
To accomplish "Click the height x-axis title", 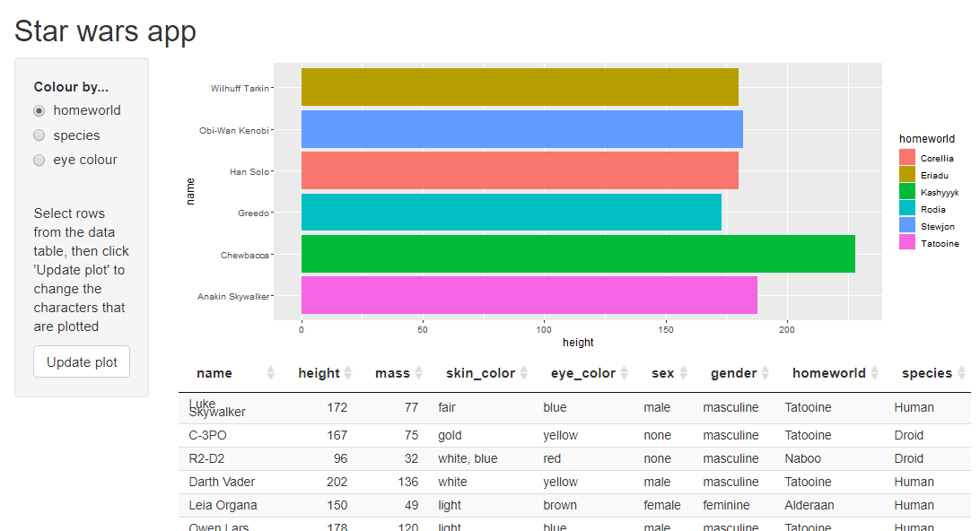I will coord(578,343).
